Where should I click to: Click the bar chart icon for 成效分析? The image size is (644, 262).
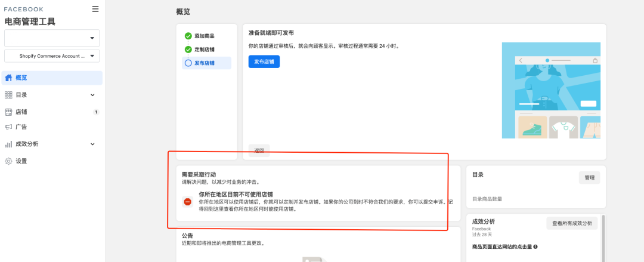click(8, 144)
